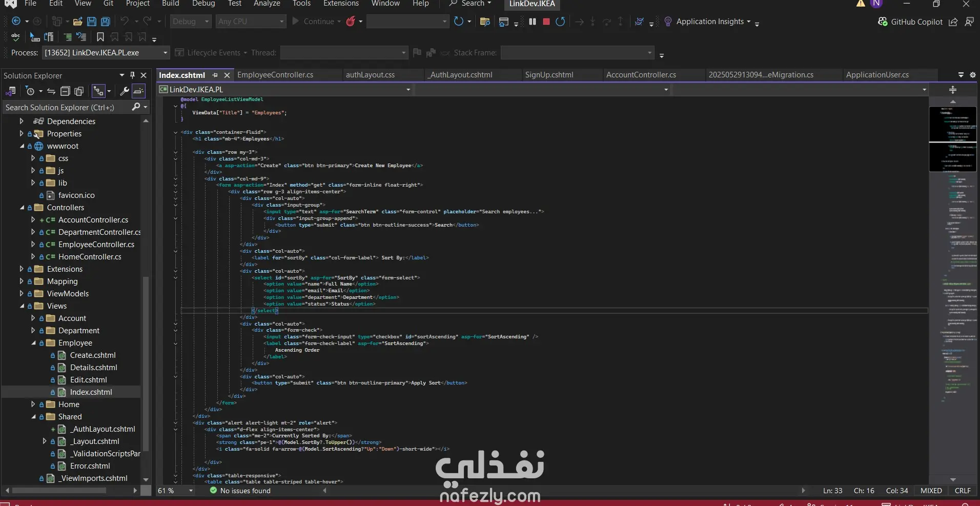Open the Thread dropdown
The height and width of the screenshot is (506, 980).
click(344, 53)
